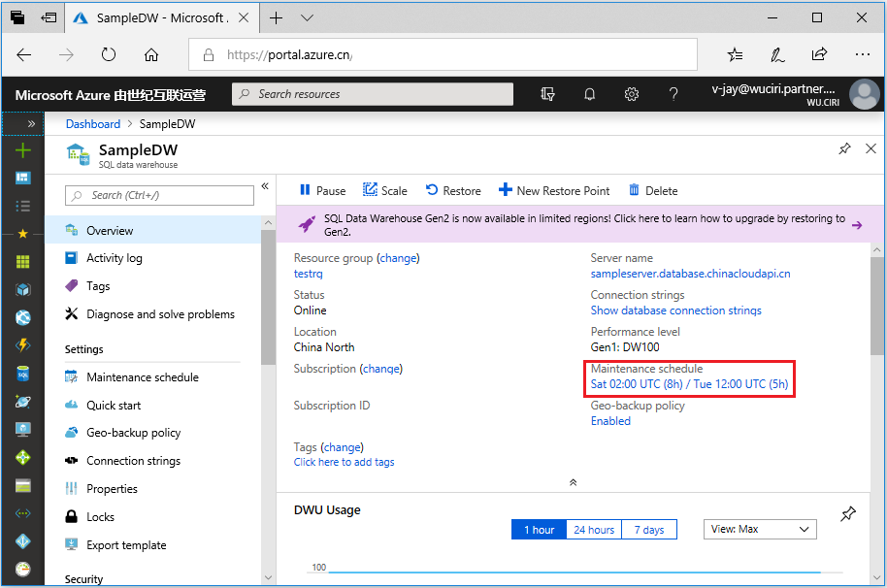
Task: Open the Virtual networks icon in sidebar
Action: click(22, 513)
